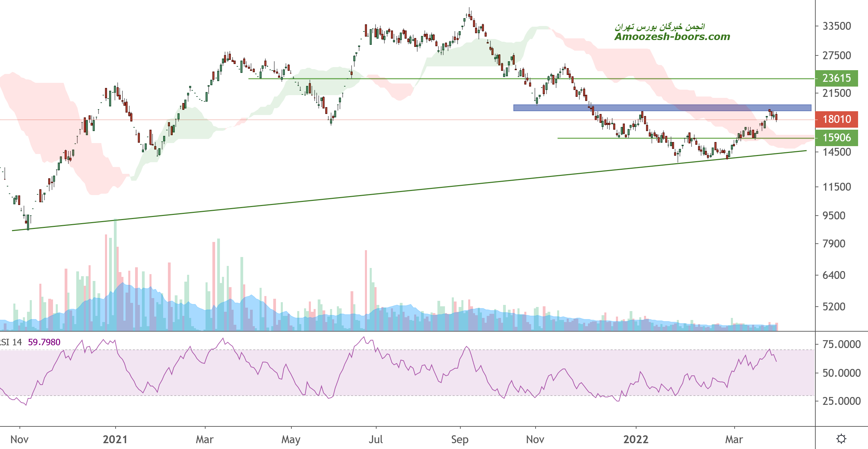
Task: Click the 25.0000 RSI scale label
Action: (x=841, y=401)
